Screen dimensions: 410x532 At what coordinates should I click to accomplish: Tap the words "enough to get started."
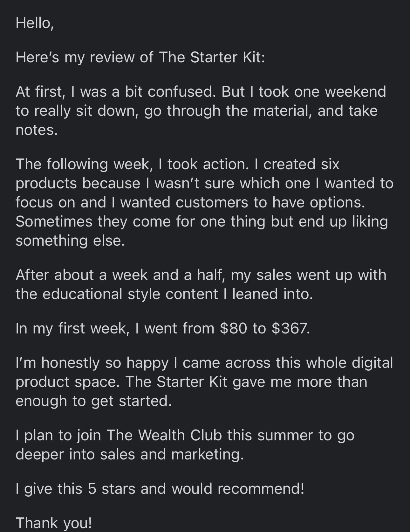point(94,401)
